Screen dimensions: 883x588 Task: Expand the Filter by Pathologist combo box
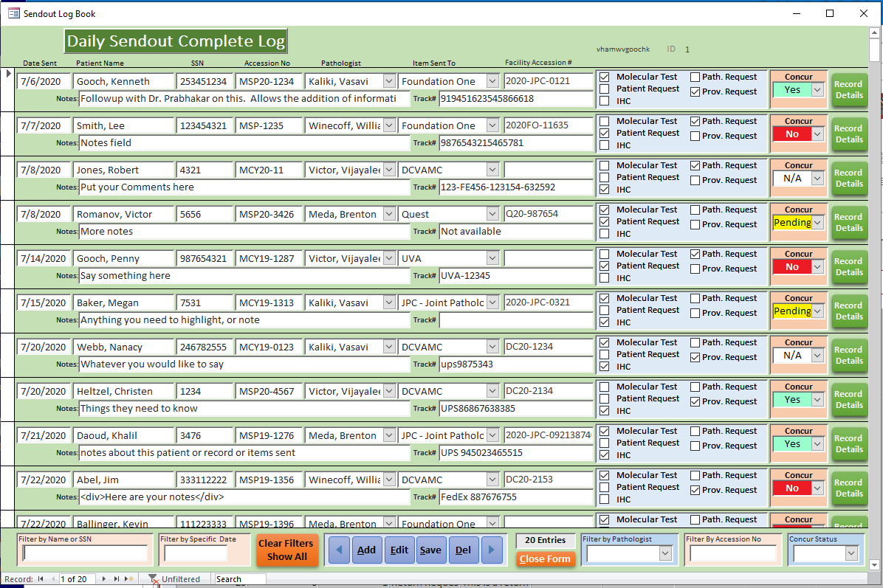(665, 553)
